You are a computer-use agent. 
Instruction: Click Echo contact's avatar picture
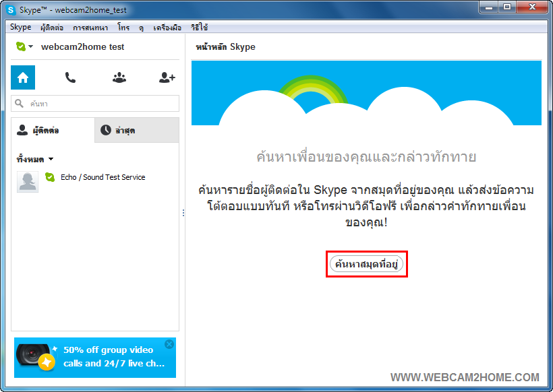[28, 182]
